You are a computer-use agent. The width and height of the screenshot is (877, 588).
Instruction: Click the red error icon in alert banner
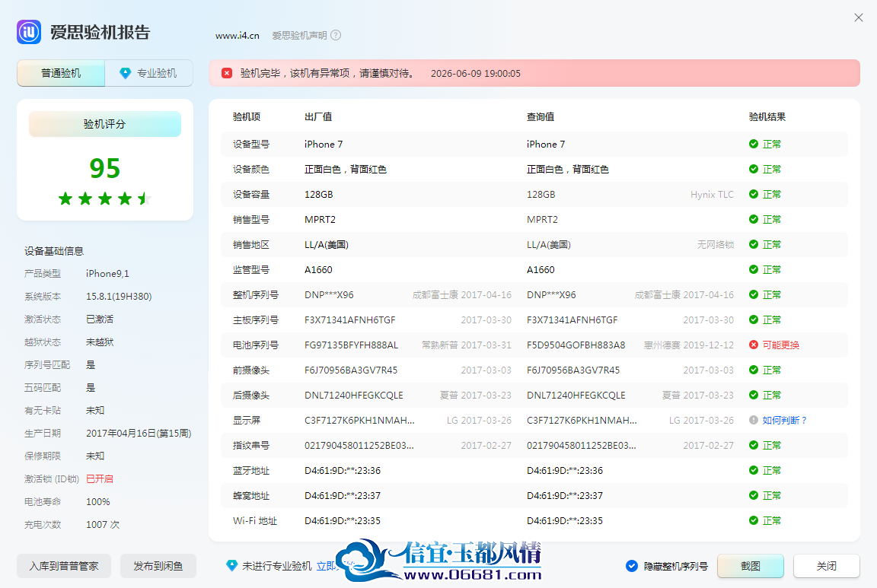pyautogui.click(x=227, y=73)
